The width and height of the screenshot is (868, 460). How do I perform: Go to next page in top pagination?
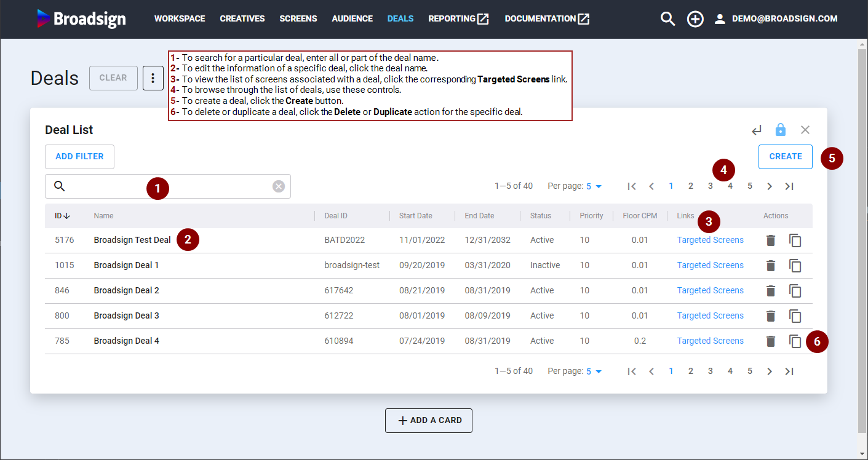770,186
